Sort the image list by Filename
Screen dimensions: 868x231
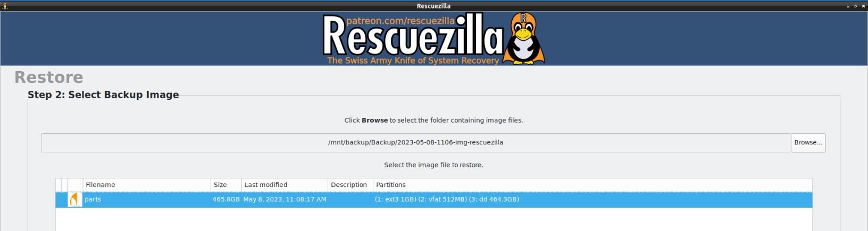pos(146,185)
